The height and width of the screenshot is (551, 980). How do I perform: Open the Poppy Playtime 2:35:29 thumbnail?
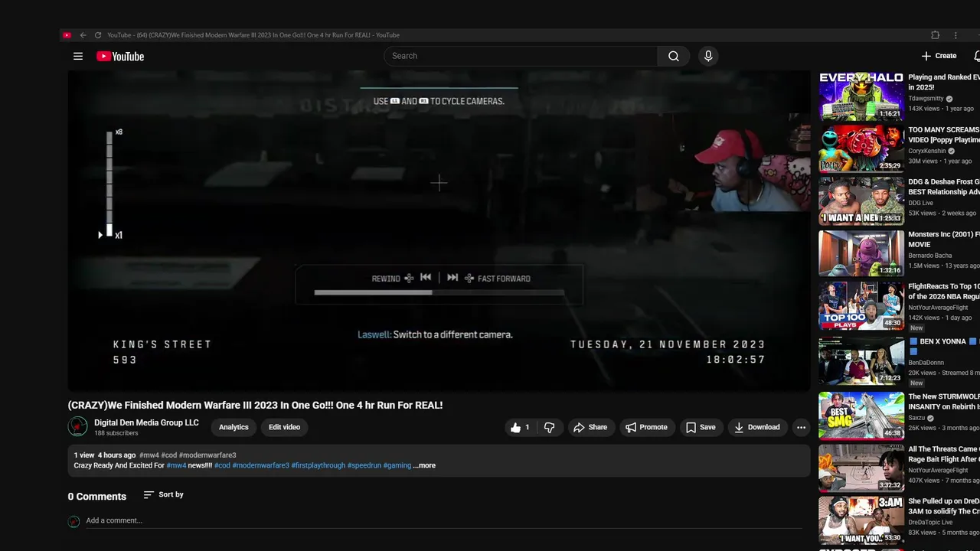(861, 149)
